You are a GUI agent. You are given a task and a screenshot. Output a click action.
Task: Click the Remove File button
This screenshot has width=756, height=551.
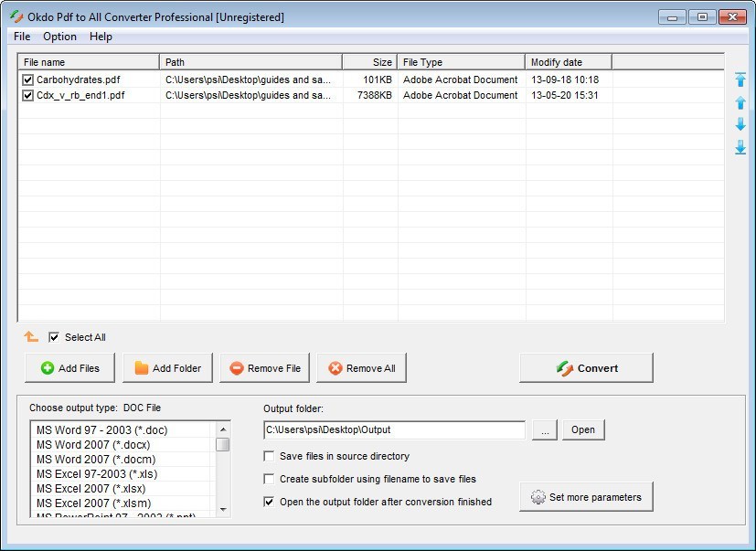[265, 368]
